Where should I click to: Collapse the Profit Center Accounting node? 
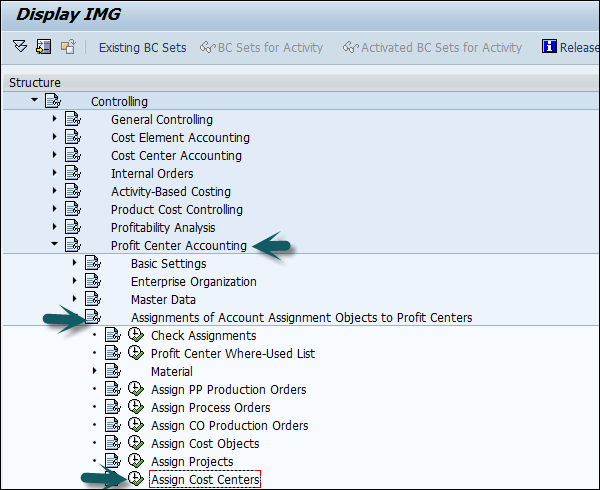(55, 245)
